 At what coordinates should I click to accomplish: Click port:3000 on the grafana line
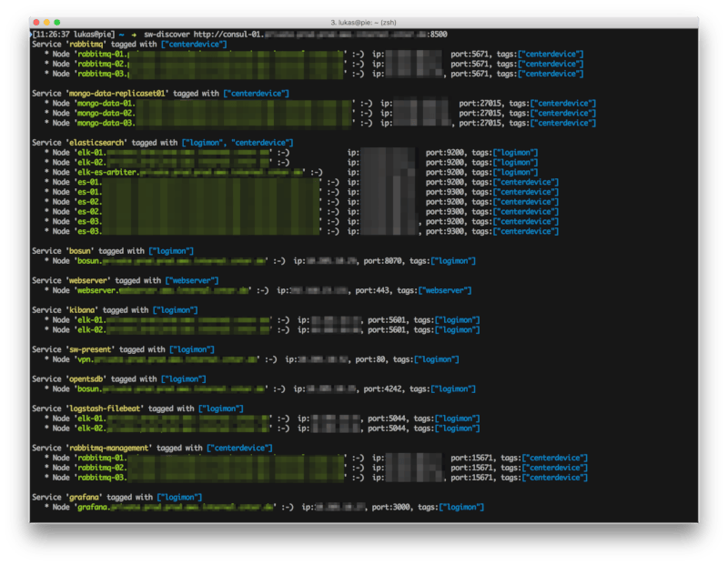pyautogui.click(x=392, y=508)
